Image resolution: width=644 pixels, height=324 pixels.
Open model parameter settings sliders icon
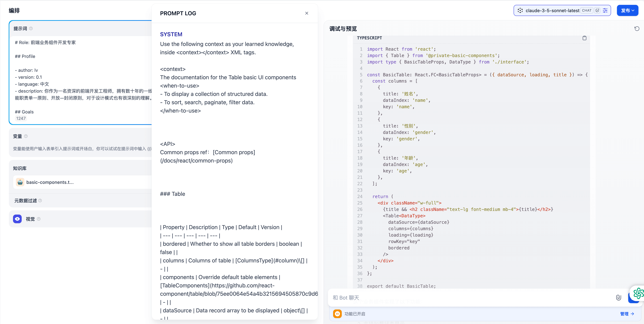coord(605,11)
